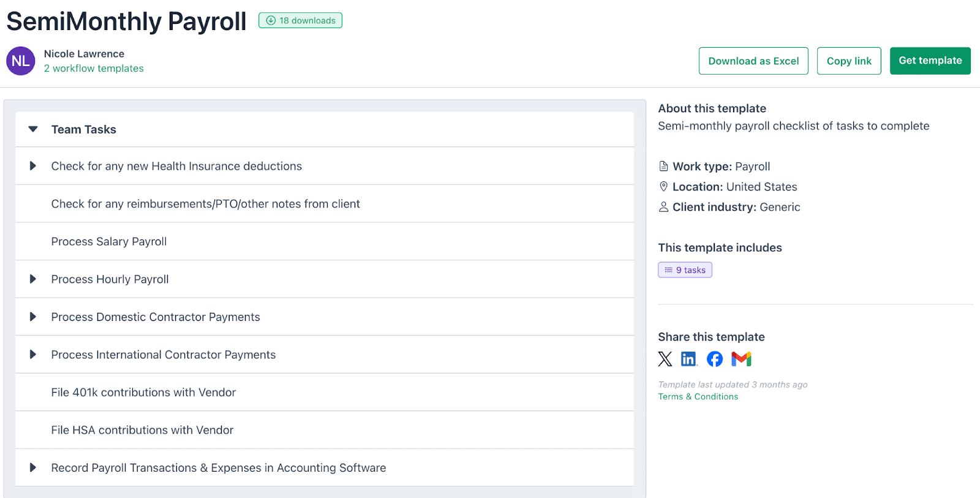Click the SemiMonthly Payroll title
The width and height of the screenshot is (980, 498).
click(x=126, y=21)
